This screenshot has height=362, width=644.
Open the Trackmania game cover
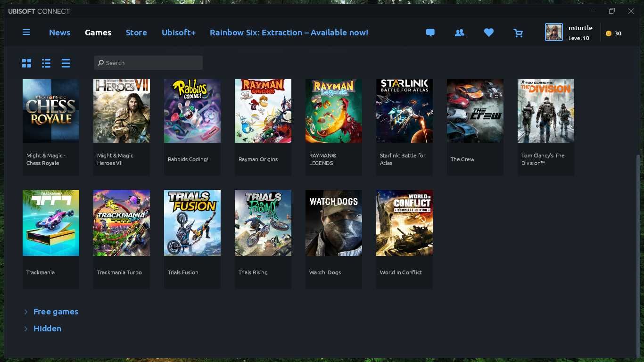51,223
